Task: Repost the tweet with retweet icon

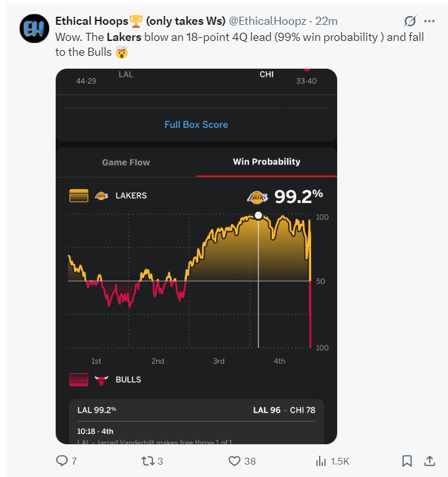Action: click(148, 461)
